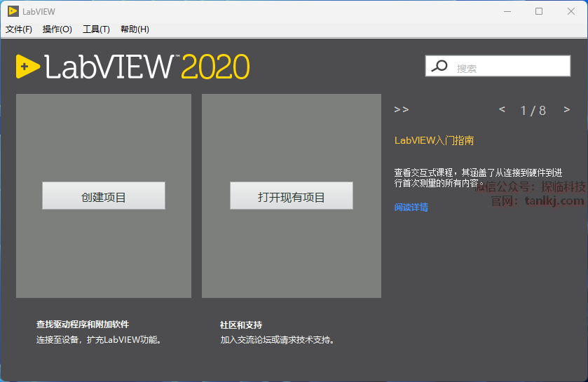
Task: Go to next guide page arrow
Action: click(566, 109)
